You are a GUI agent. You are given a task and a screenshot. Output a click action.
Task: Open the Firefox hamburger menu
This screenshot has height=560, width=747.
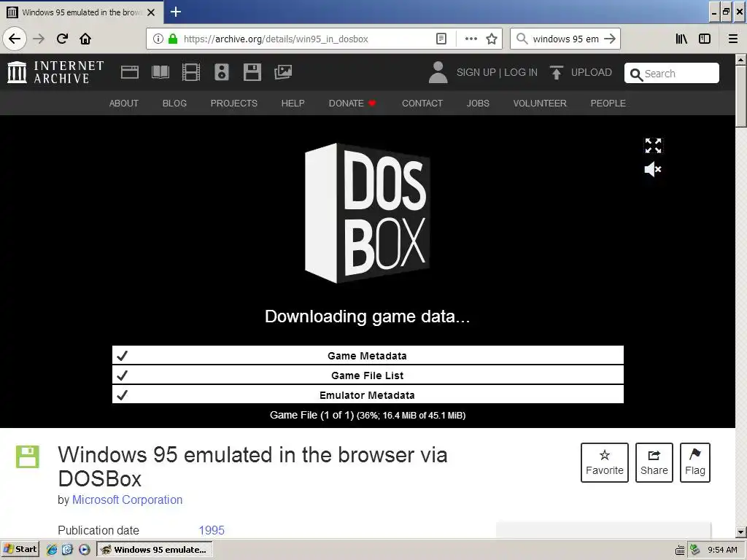point(733,39)
